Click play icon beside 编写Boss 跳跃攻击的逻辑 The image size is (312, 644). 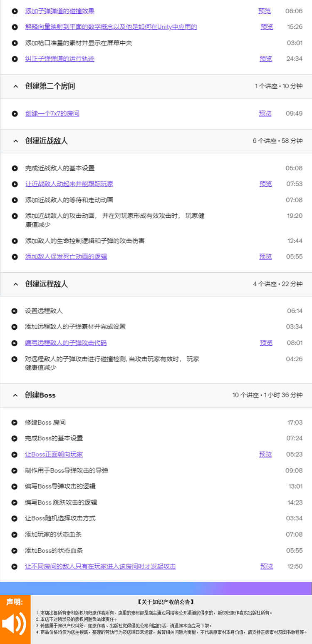[15, 502]
